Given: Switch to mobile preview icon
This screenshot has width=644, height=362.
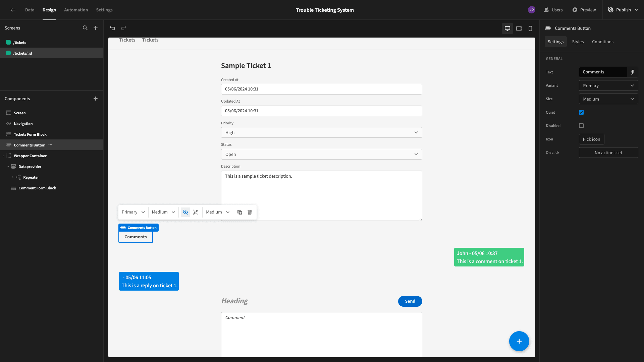Looking at the screenshot, I should click(530, 28).
